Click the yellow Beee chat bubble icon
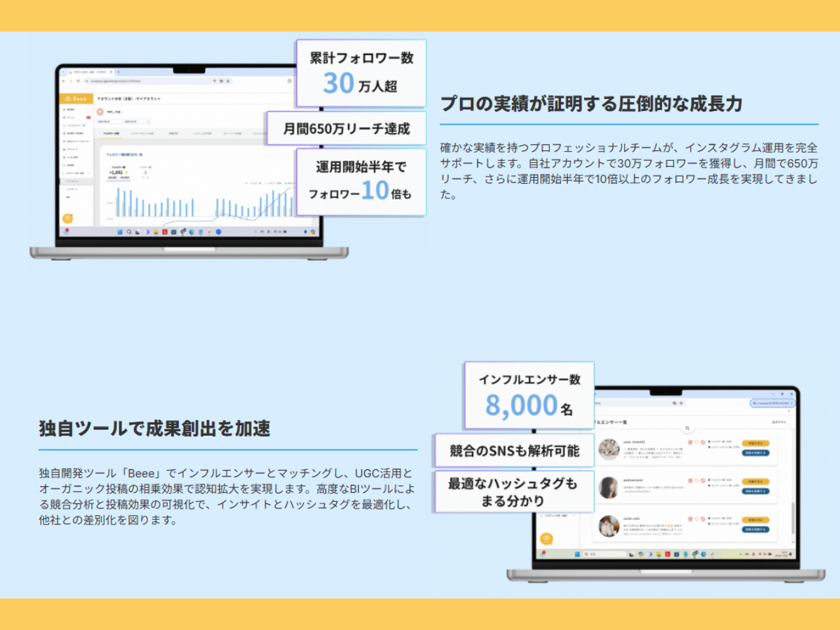This screenshot has width=840, height=630. [68, 218]
